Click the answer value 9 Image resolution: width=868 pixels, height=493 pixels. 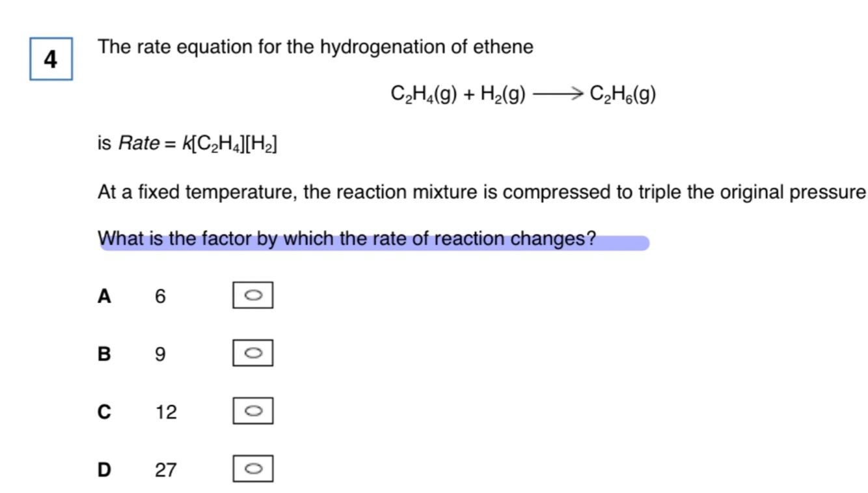[161, 354]
